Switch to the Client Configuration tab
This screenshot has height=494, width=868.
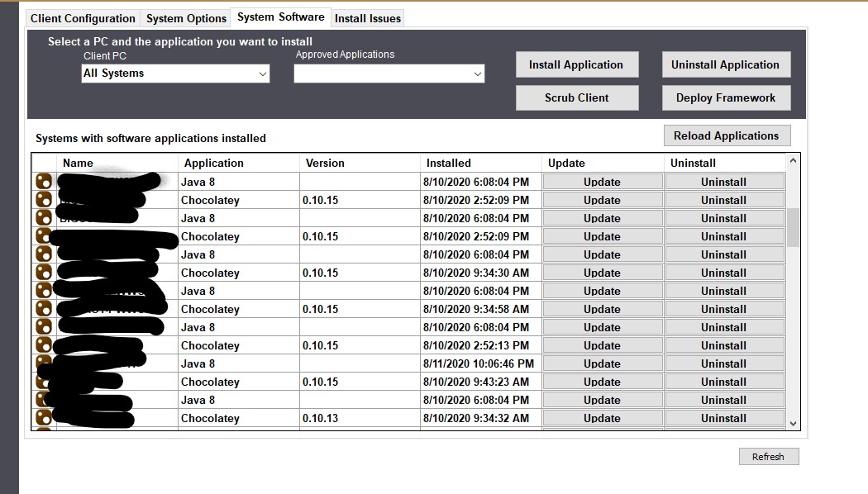coord(83,18)
